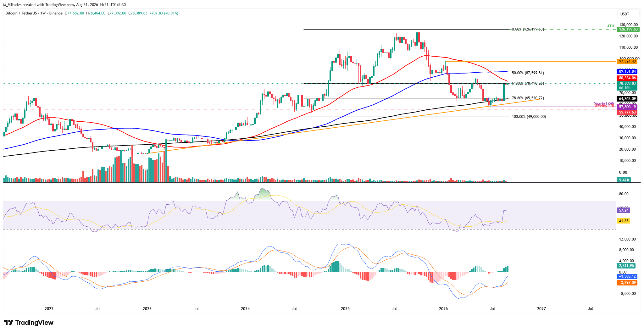Screen dimensions: 644x332
Task: Click the low value L77,392.00
Action: coord(117,13)
